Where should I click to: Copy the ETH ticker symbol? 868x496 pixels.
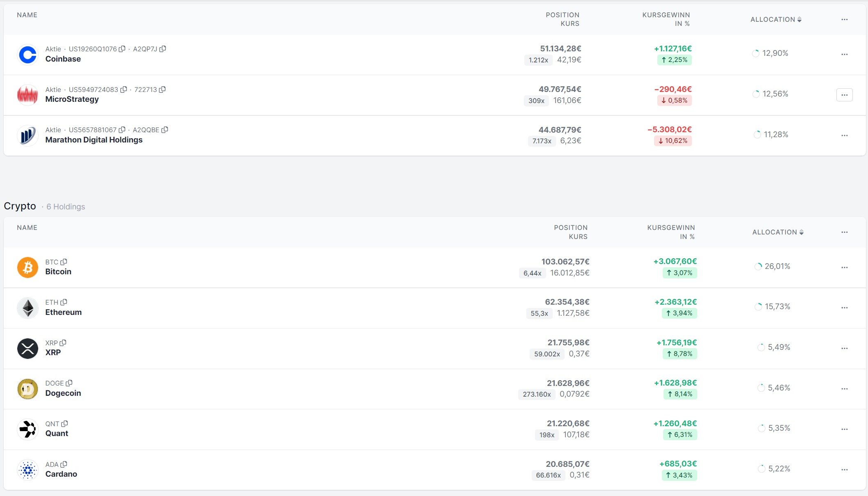[64, 302]
